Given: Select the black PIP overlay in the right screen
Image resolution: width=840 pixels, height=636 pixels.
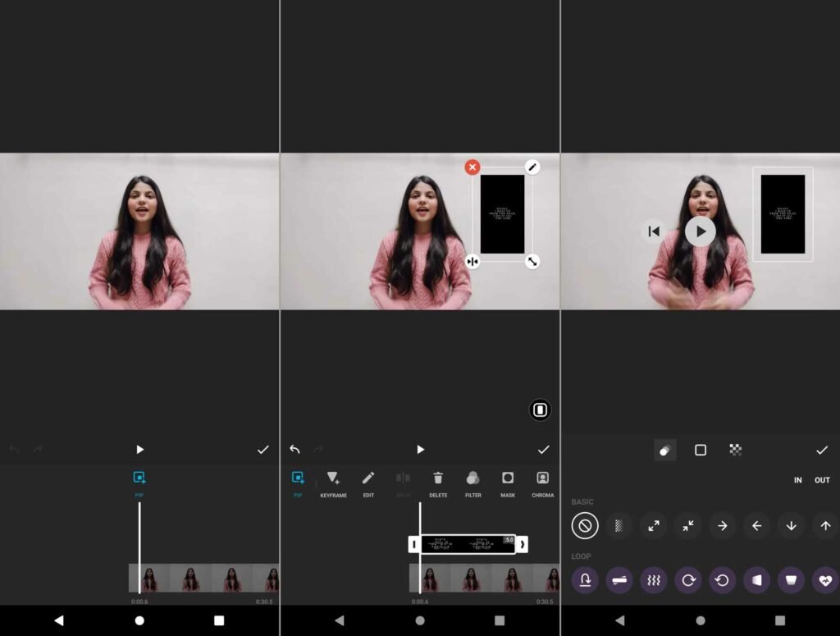Looking at the screenshot, I should [783, 214].
